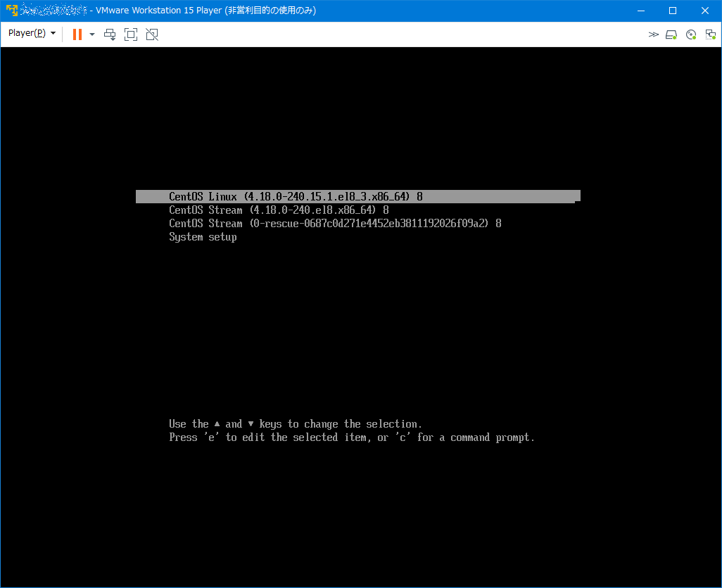The width and height of the screenshot is (722, 588).
Task: Pause the virtual machine with the orange button
Action: point(77,34)
